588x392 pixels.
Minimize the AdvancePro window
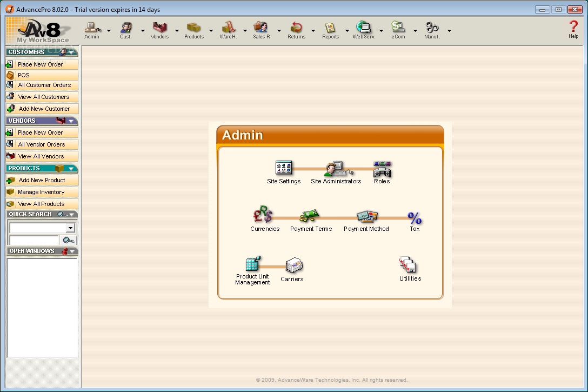542,10
